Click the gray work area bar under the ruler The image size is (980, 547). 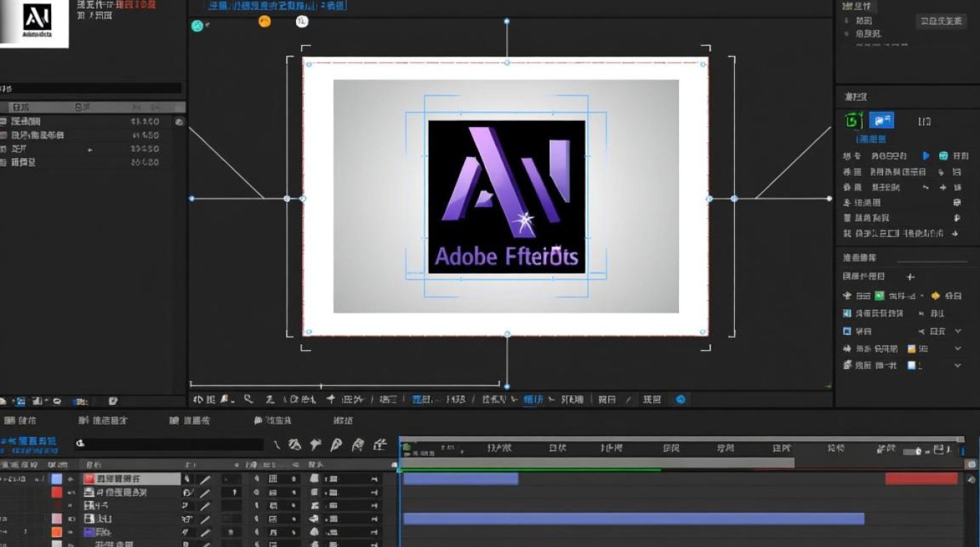[598, 462]
